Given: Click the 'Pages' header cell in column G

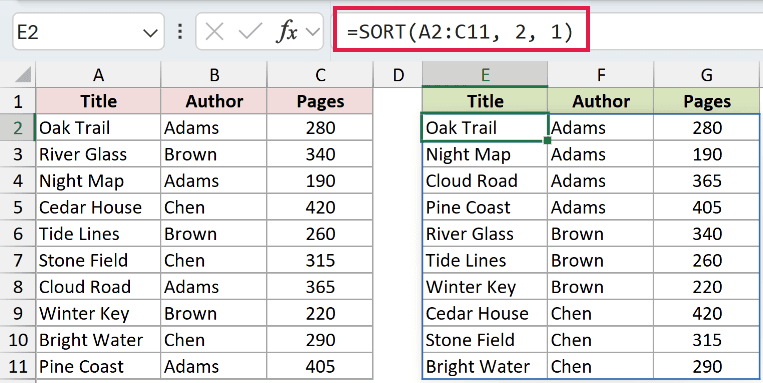Looking at the screenshot, I should pyautogui.click(x=707, y=101).
